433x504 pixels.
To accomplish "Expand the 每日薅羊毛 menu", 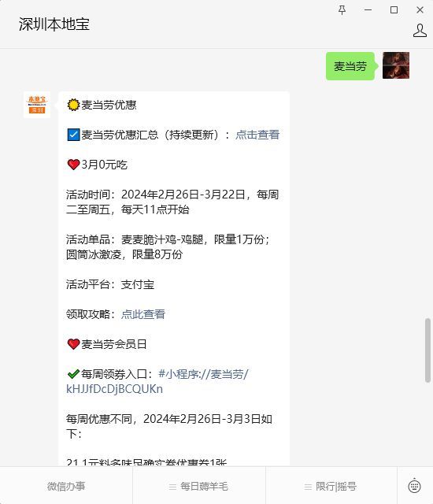I will coord(199,486).
